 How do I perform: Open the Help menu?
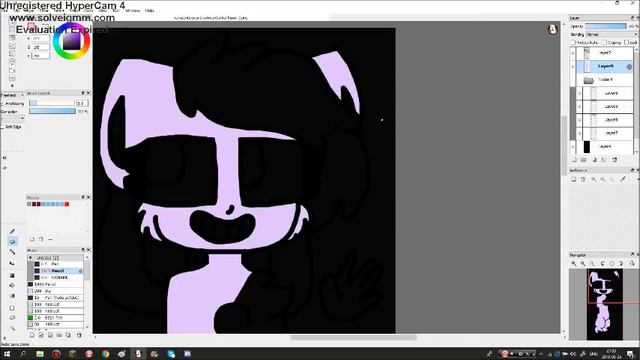coord(149,11)
